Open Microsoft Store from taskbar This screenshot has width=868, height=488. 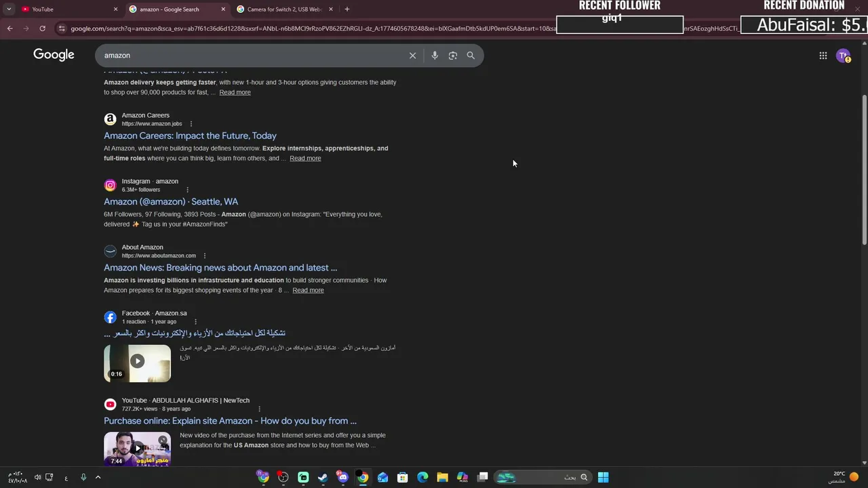403,477
